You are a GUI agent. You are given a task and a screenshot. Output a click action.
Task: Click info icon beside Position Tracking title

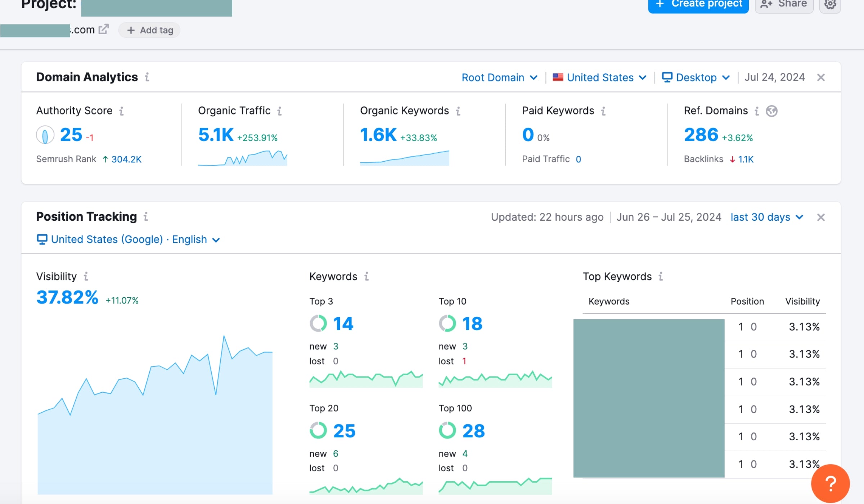(x=146, y=217)
